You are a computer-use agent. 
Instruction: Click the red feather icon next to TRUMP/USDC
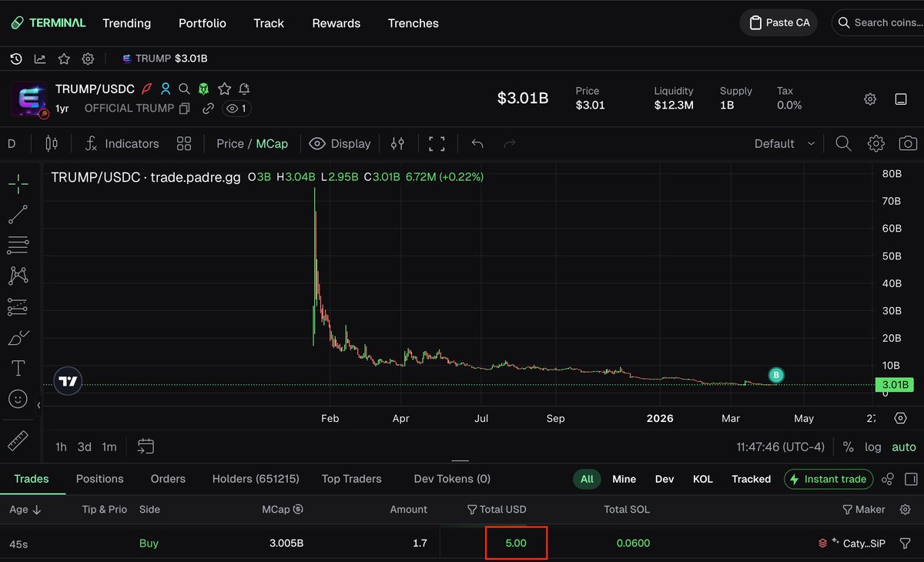point(147,89)
